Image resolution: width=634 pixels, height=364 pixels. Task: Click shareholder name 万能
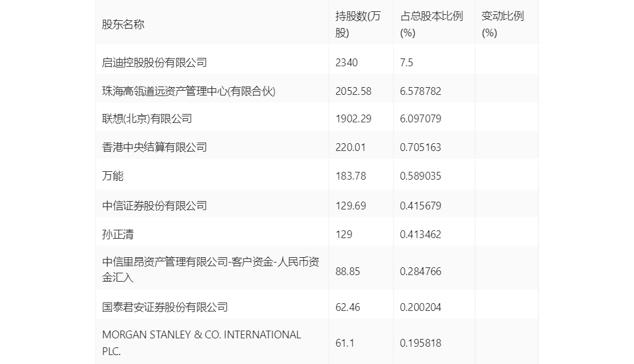[113, 176]
